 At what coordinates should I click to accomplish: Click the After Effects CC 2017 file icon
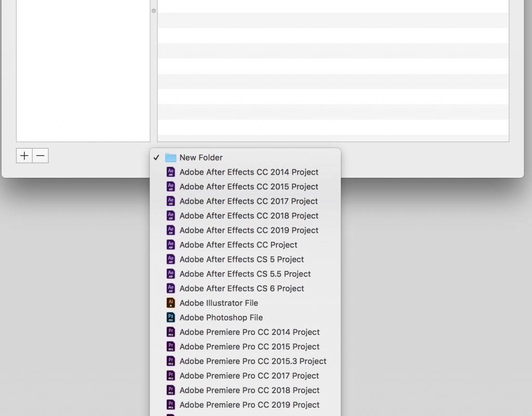coord(170,201)
